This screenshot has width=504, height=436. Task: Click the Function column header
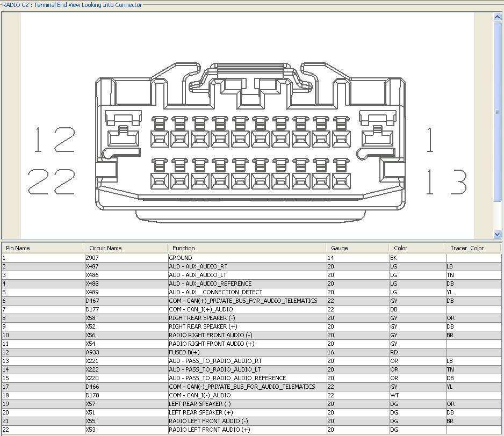(247, 248)
